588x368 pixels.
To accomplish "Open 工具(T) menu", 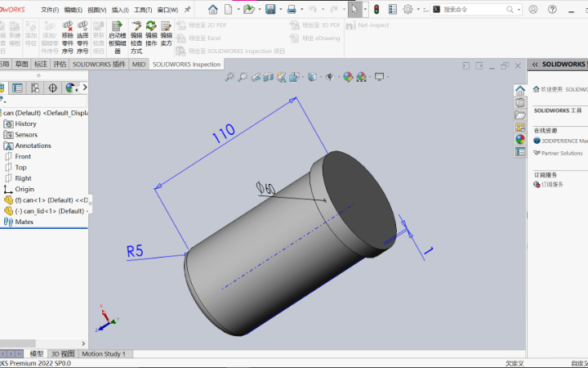I will (x=143, y=10).
